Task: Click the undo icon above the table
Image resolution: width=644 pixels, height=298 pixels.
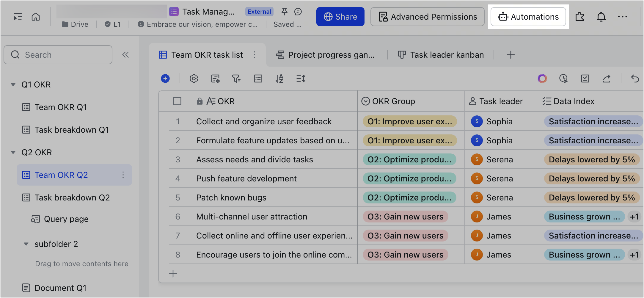Action: point(635,79)
